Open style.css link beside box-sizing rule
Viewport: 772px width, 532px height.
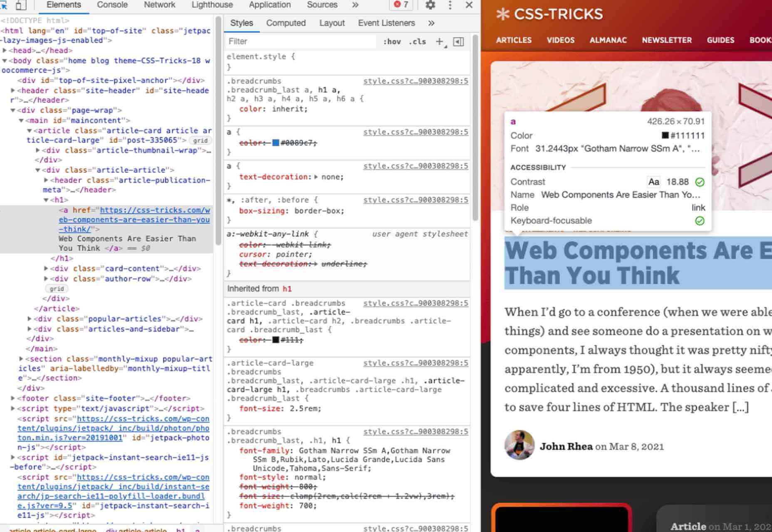pyautogui.click(x=416, y=200)
